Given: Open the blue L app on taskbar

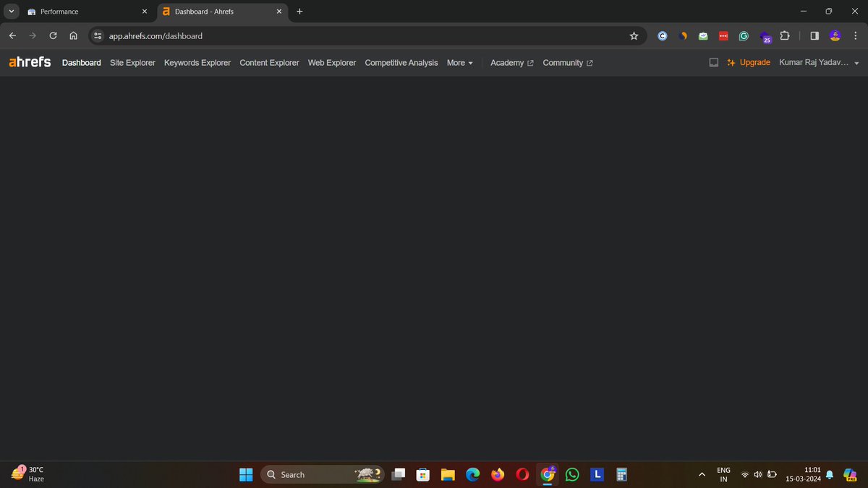Looking at the screenshot, I should click(x=597, y=474).
